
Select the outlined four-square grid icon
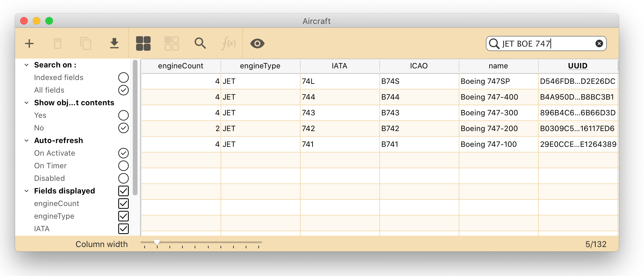(172, 43)
